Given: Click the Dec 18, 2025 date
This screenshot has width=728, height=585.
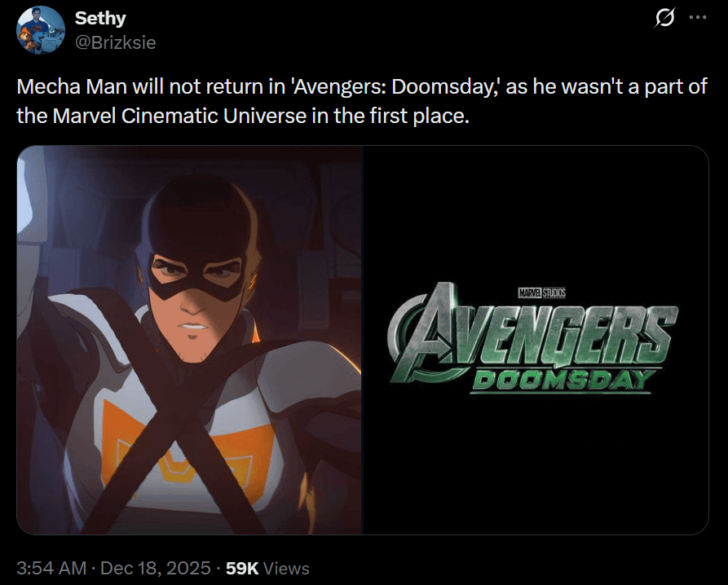Looking at the screenshot, I should click(x=155, y=568).
